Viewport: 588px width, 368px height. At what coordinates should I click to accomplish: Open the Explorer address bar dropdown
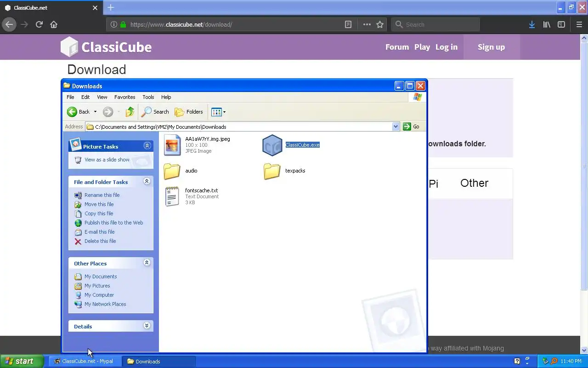pyautogui.click(x=396, y=126)
